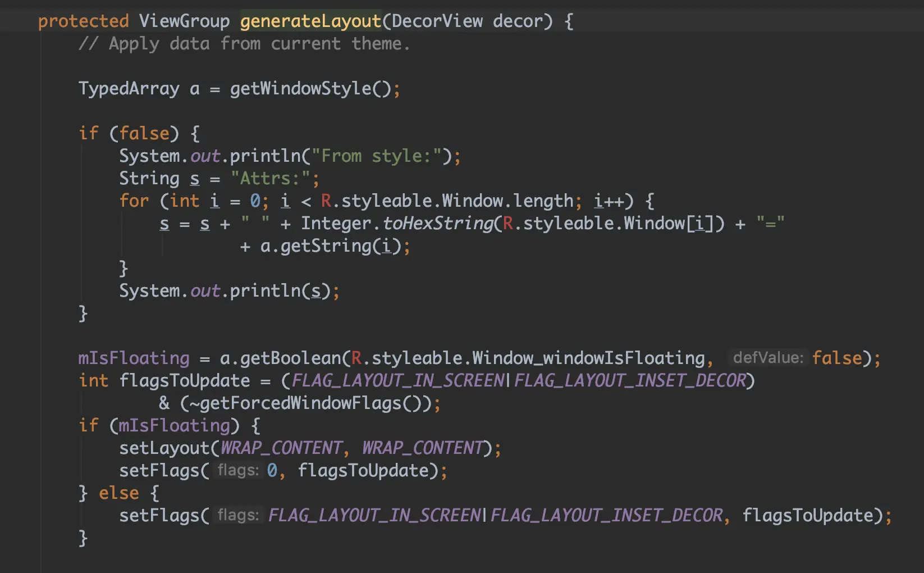Viewport: 924px width, 573px height.
Task: Click the Integer.toHexString call
Action: 397,224
